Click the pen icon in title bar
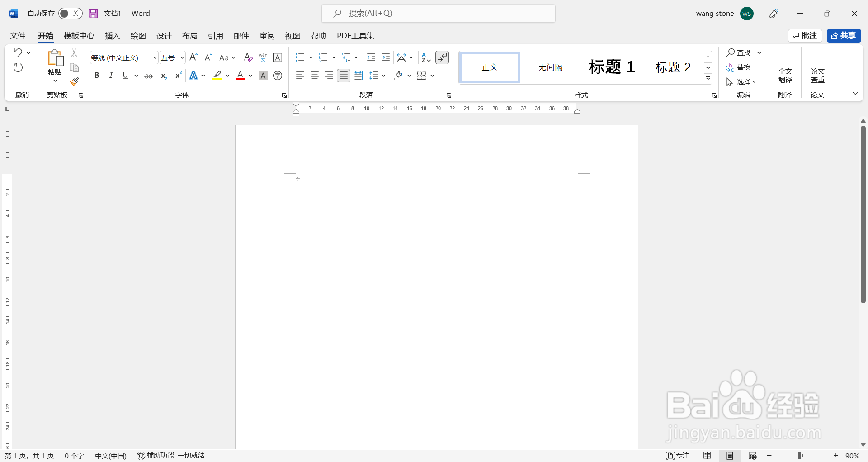 774,14
